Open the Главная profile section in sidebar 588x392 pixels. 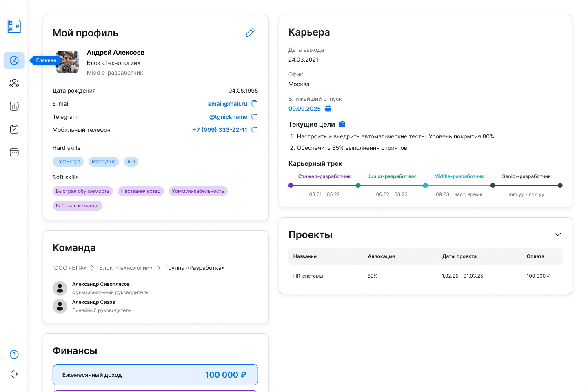pos(14,60)
